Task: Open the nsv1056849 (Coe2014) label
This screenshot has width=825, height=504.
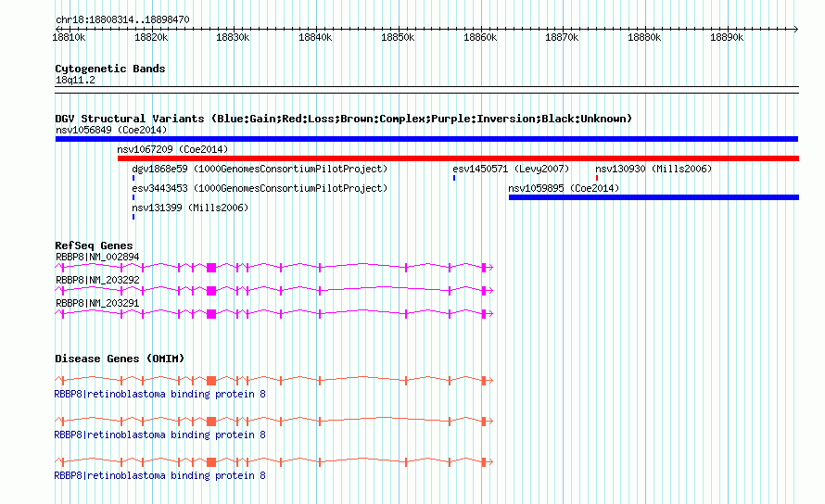Action: [111, 130]
